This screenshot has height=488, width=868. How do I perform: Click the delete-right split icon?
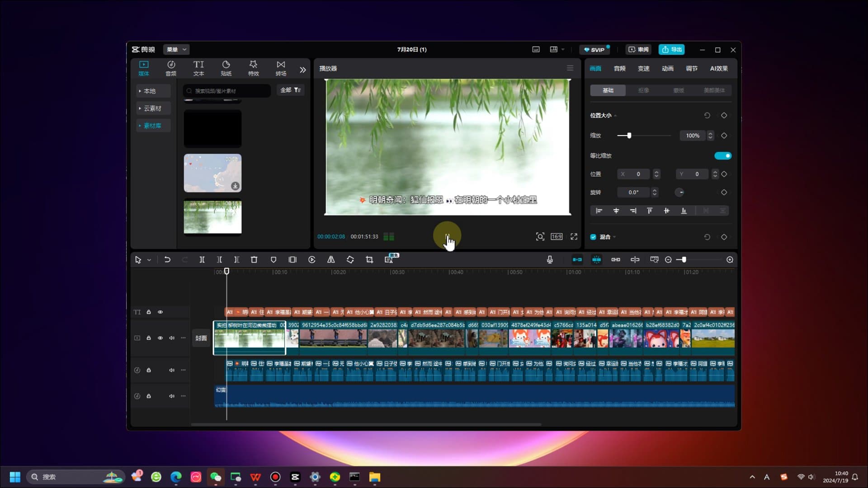[x=236, y=260]
